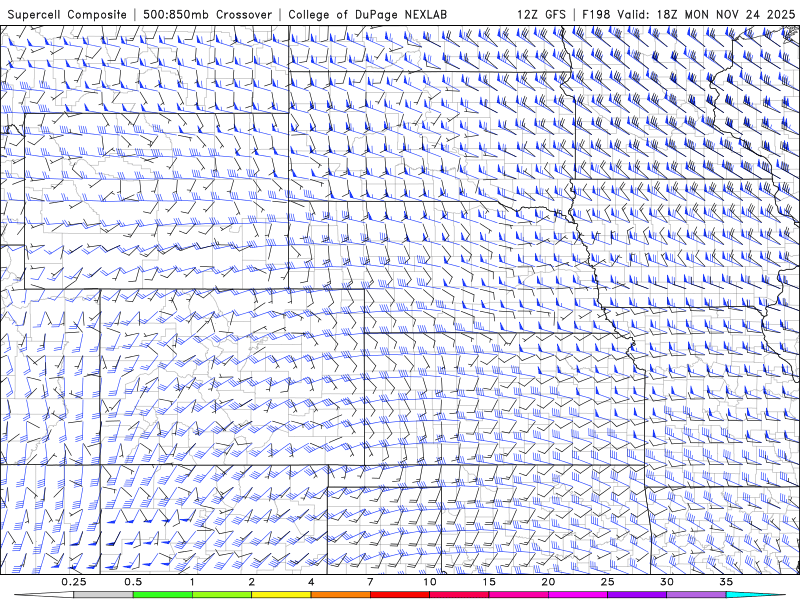Screen dimensions: 800x600
Task: Click the 'F198 Valid: 18Z MON NOV 24 2025' text
Action: [x=688, y=14]
